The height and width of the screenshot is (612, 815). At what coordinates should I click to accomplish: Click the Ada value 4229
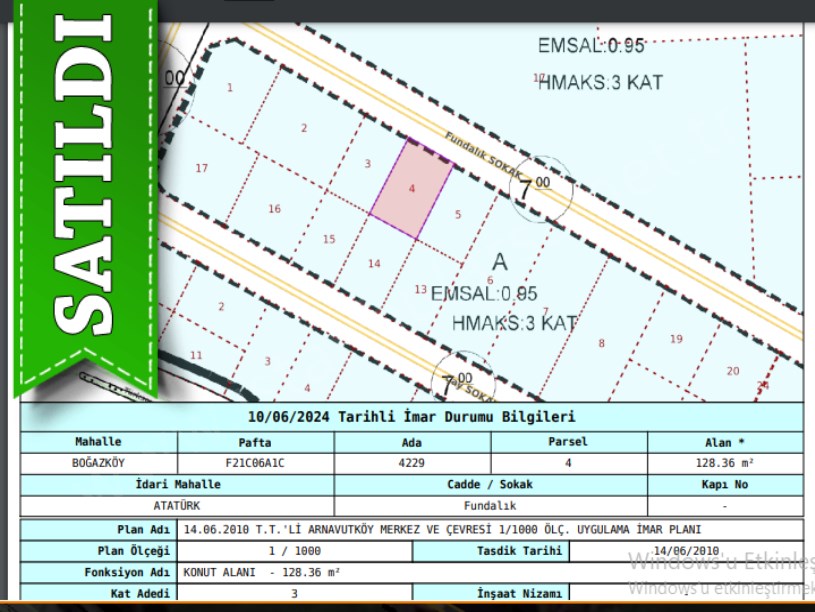(411, 463)
